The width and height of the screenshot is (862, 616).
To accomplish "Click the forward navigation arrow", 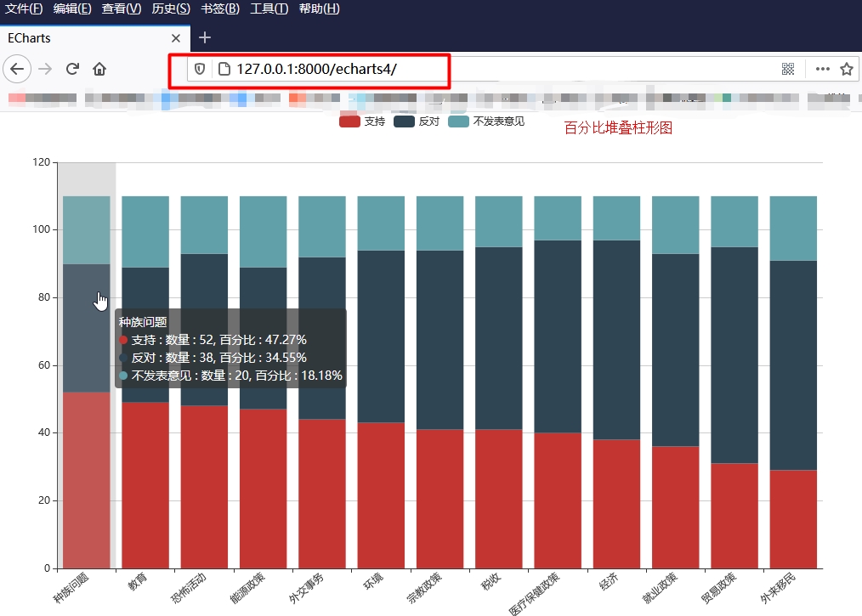I will pos(46,69).
